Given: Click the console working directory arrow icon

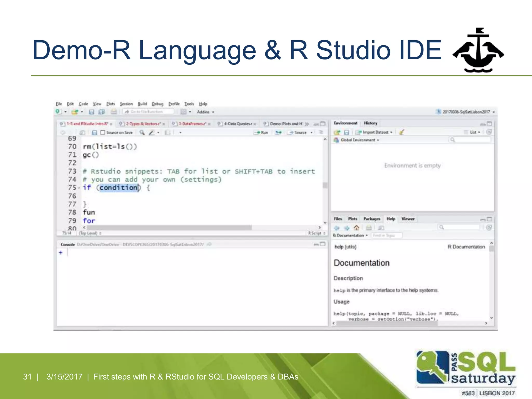Looking at the screenshot, I should tap(209, 244).
